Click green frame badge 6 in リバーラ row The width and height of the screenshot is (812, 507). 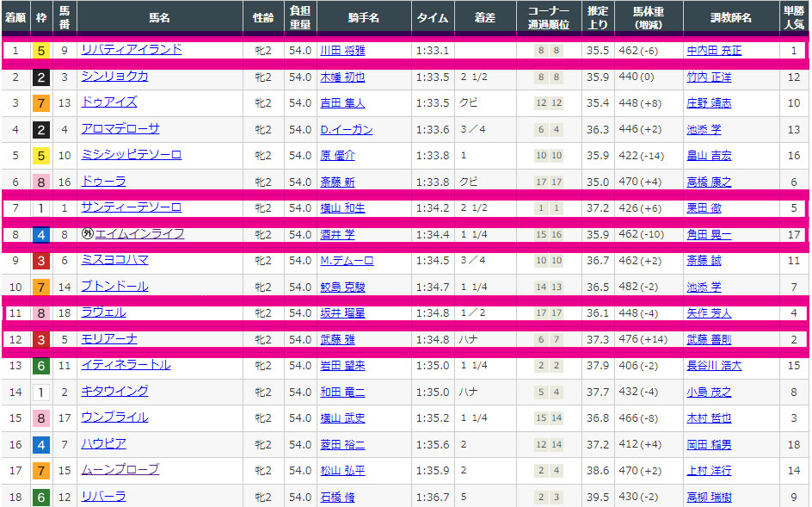click(40, 497)
